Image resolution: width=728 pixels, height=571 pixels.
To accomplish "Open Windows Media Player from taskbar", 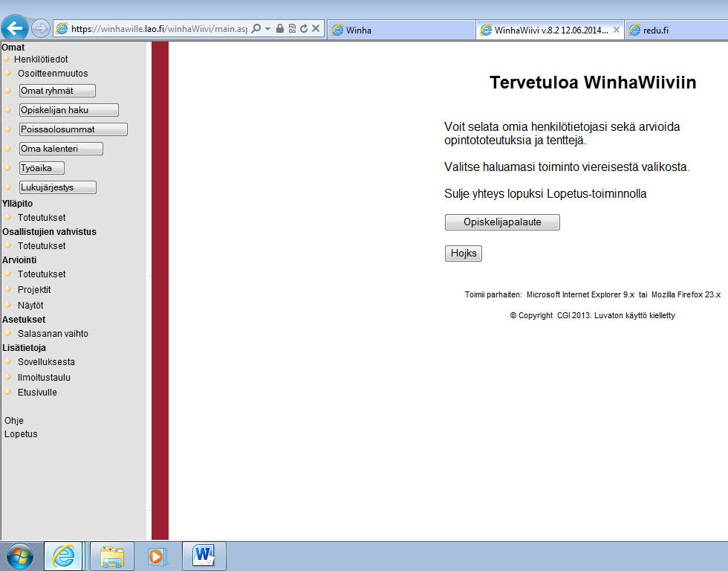I will tap(157, 556).
